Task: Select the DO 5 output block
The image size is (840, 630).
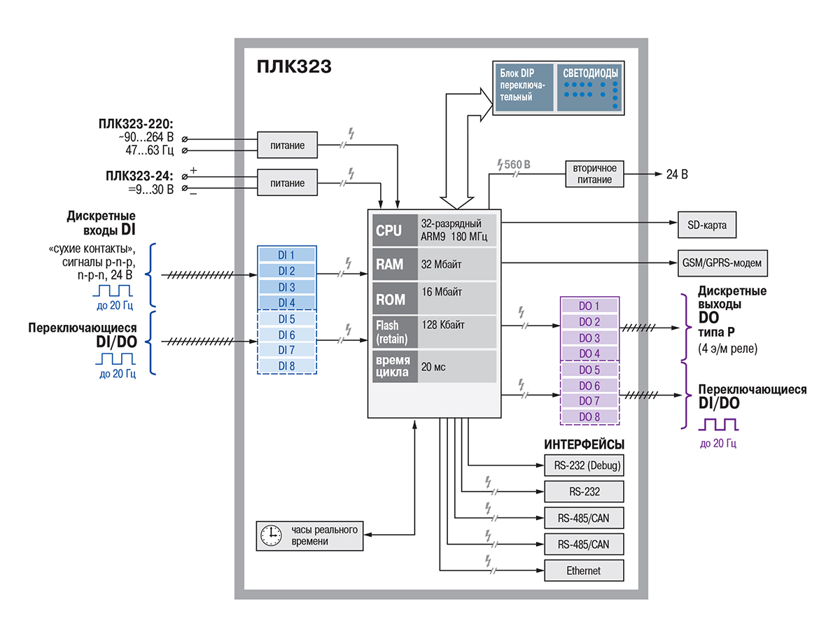Action: coord(589,370)
